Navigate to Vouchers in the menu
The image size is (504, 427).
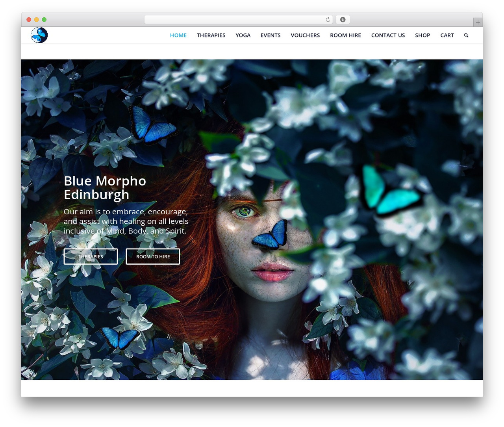(305, 35)
